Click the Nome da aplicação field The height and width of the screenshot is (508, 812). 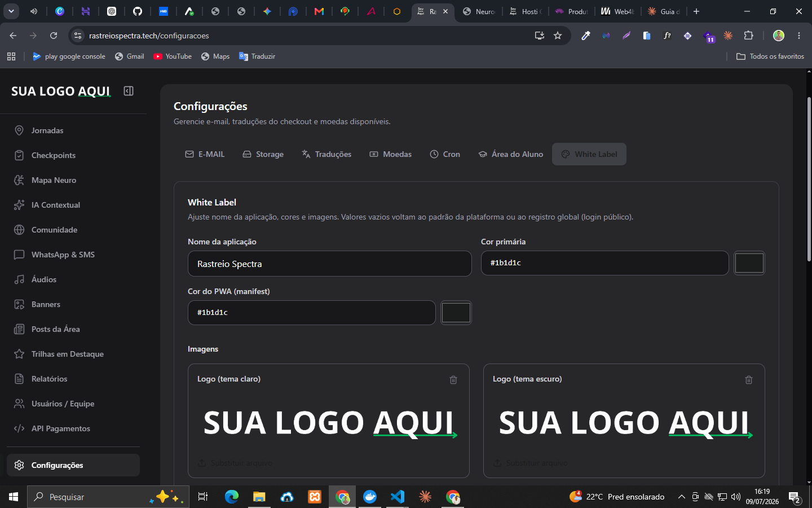click(x=330, y=264)
